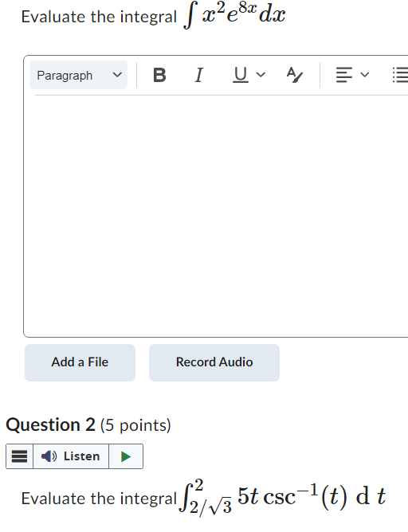Image resolution: width=408 pixels, height=532 pixels.
Task: Open the ReadSpeaker menu icon
Action: click(x=19, y=456)
